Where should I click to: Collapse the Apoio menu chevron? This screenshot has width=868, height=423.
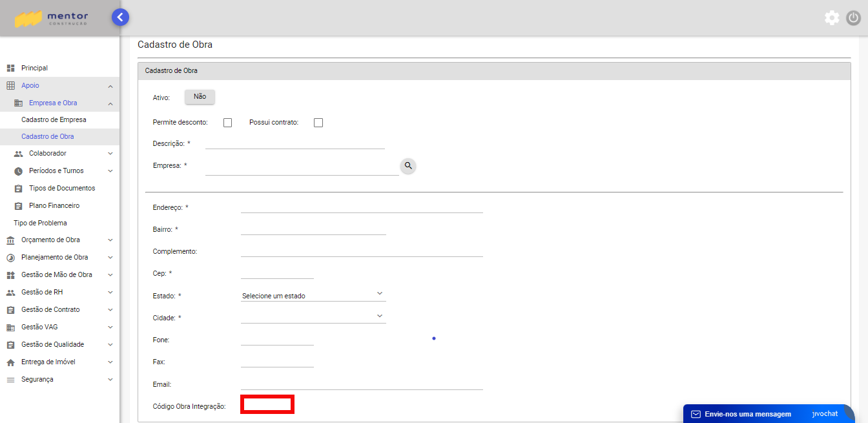click(110, 86)
